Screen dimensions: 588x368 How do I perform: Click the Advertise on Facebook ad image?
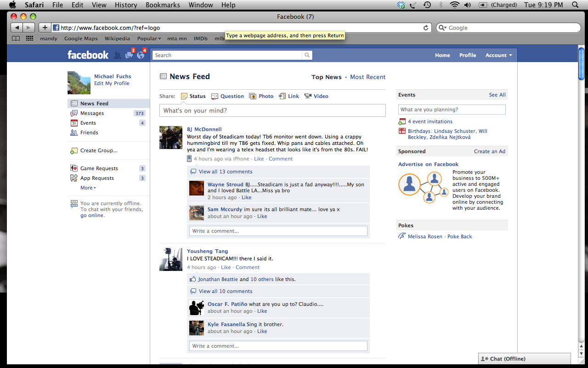point(423,187)
